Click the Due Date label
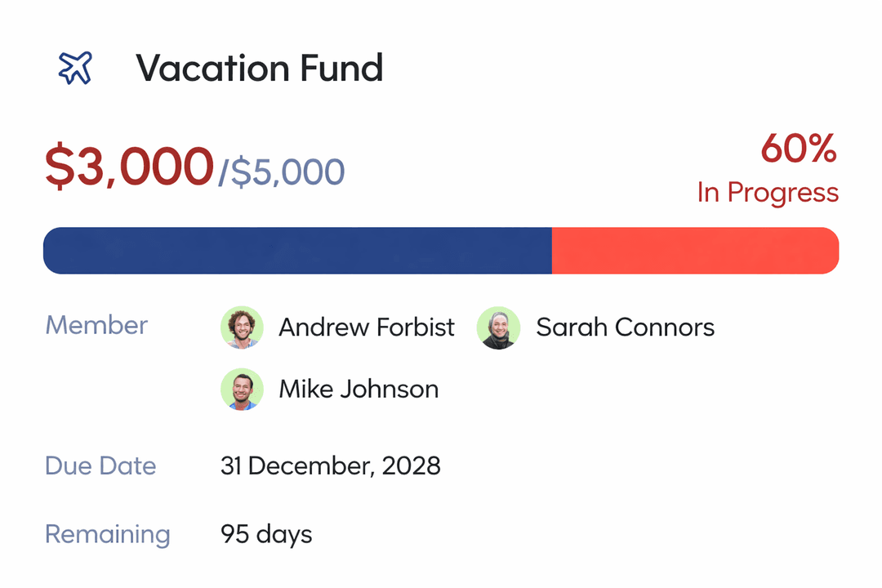The width and height of the screenshot is (882, 588). point(100,465)
